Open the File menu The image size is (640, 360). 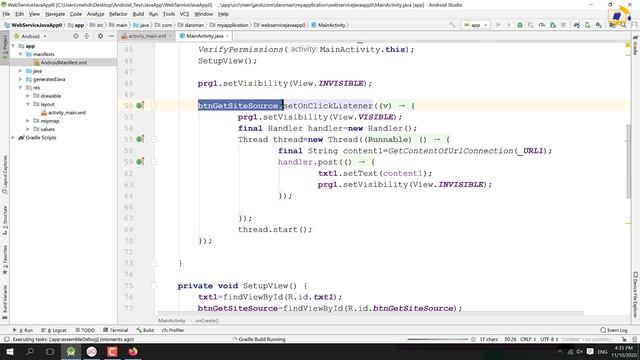(x=6, y=14)
